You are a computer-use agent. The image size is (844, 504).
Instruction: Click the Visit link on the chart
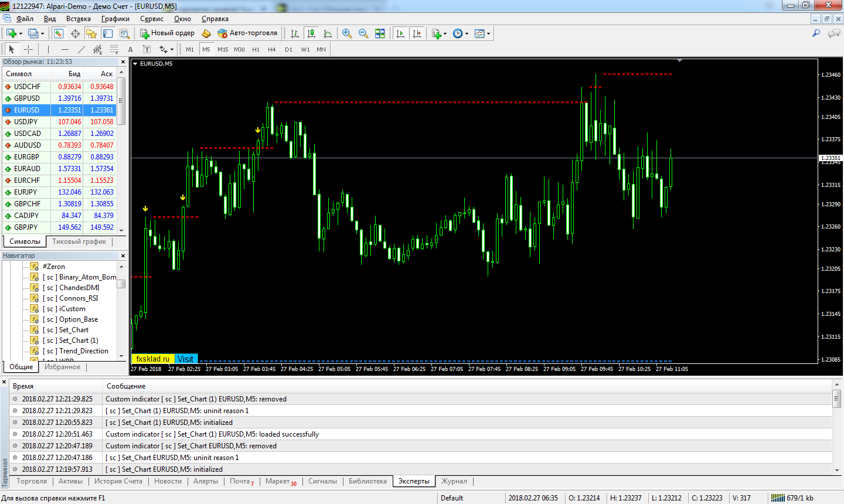coord(186,359)
